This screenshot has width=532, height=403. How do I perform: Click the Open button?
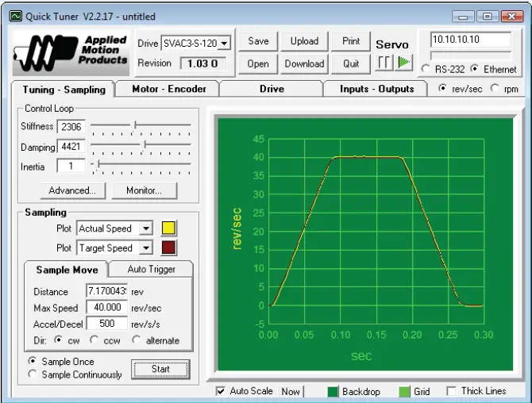[258, 63]
